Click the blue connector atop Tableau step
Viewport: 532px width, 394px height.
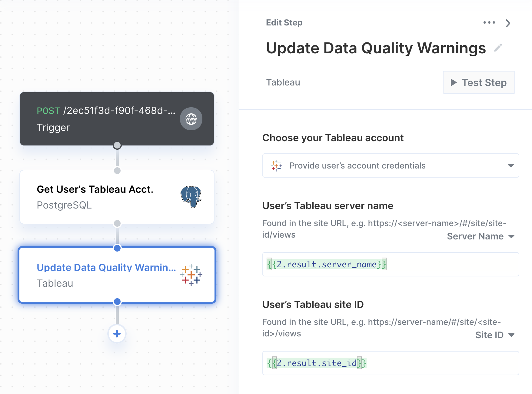[117, 248]
